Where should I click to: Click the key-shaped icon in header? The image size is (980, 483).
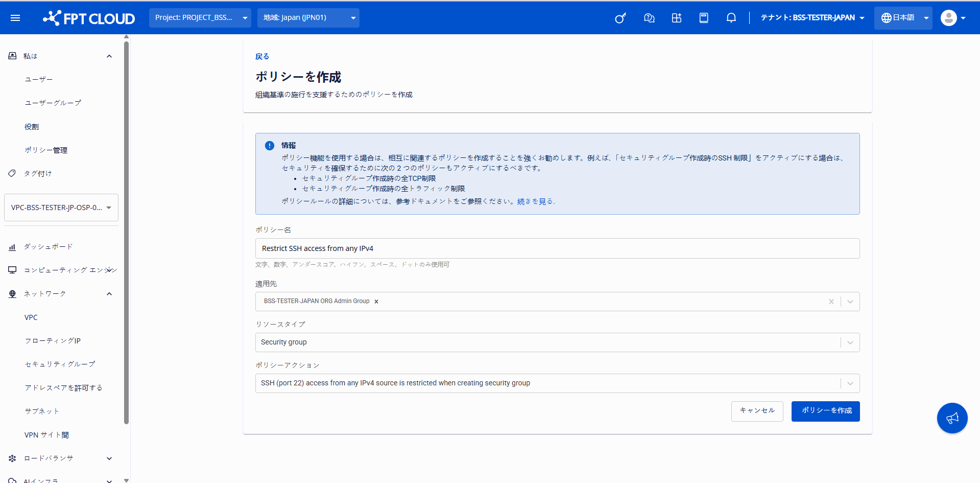[x=620, y=18]
